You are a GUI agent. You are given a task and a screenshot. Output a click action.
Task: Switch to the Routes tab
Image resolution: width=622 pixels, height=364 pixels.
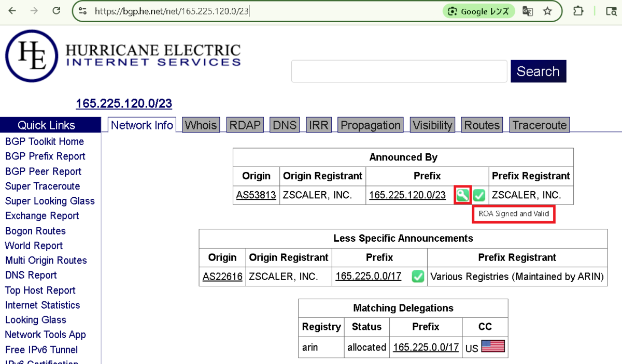click(482, 125)
